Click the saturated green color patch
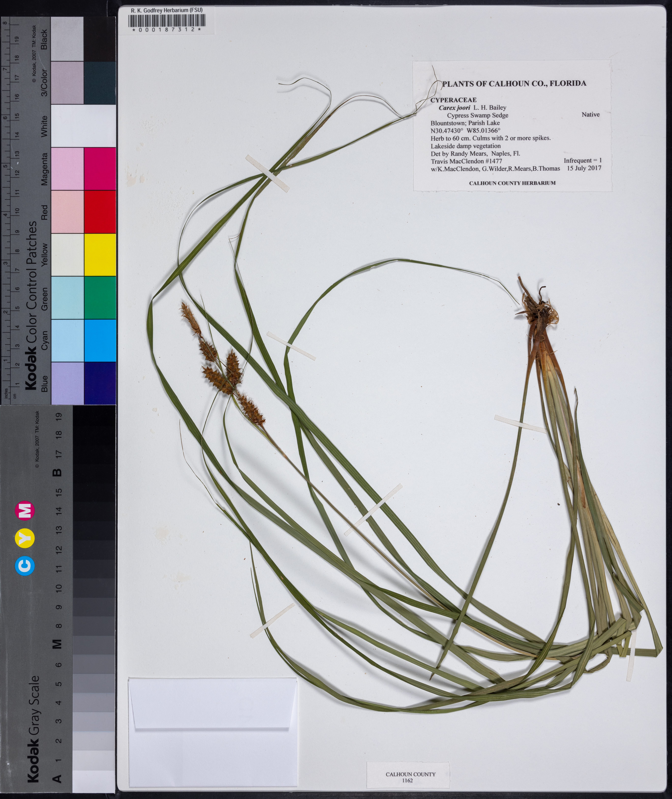Screen dimensions: 672x799 pyautogui.click(x=100, y=297)
